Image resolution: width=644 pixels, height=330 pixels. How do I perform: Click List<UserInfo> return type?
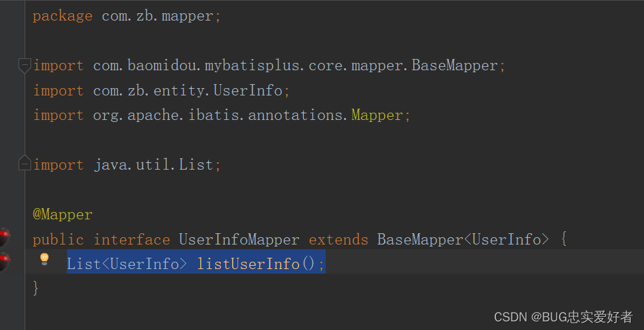(127, 264)
